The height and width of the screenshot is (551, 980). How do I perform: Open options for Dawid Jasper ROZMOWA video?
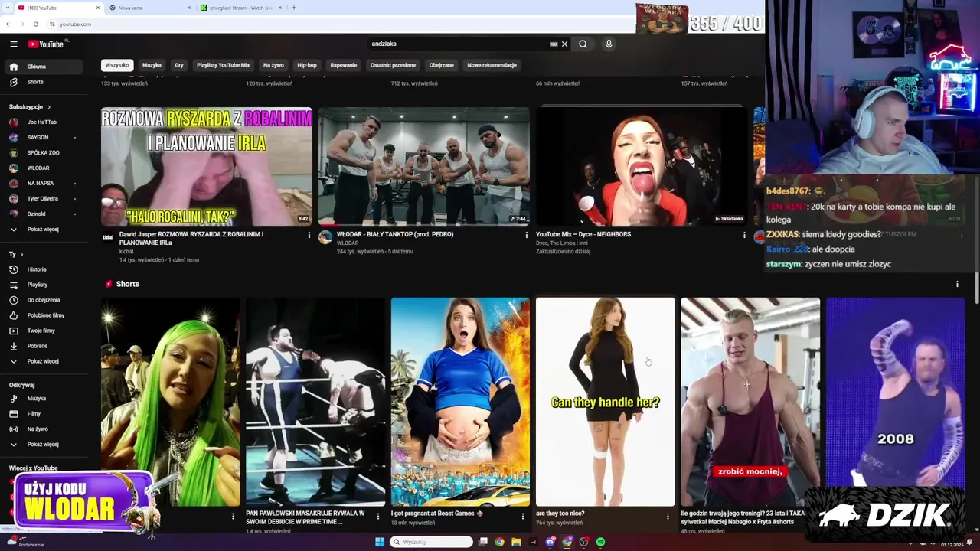tap(309, 235)
